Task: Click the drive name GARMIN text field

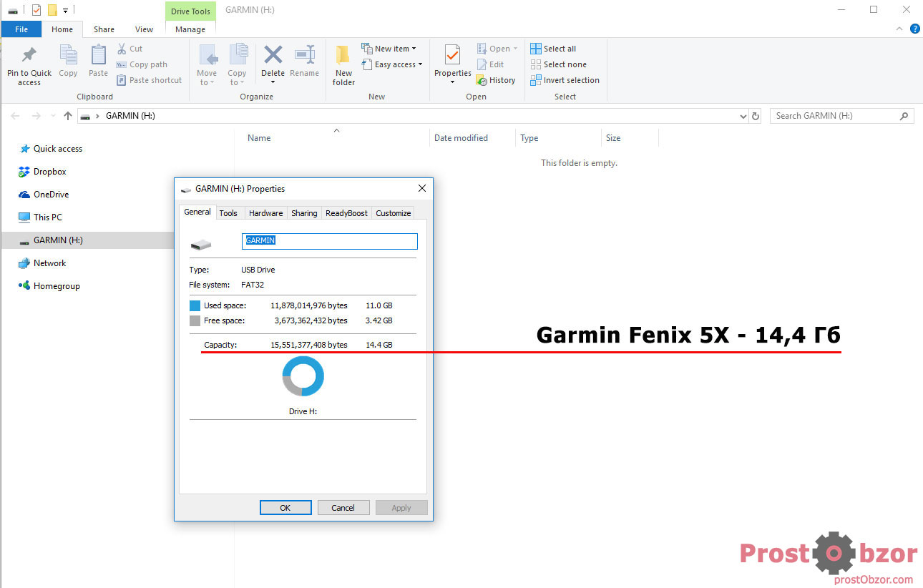Action: [x=329, y=241]
